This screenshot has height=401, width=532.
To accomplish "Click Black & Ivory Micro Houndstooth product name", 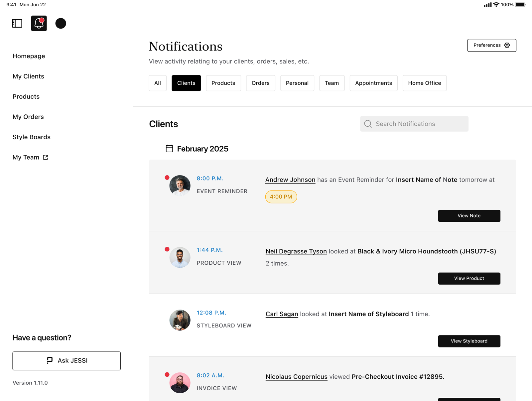I will [427, 251].
